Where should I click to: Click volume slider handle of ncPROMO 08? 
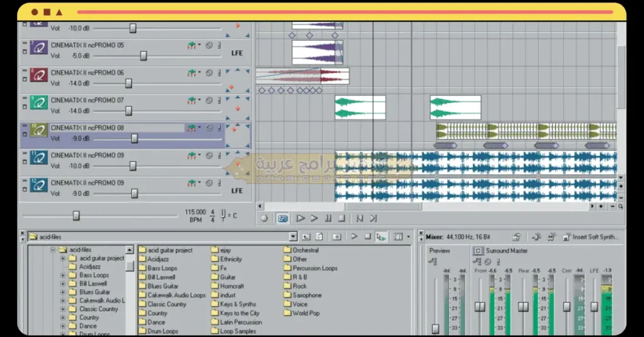pos(135,139)
